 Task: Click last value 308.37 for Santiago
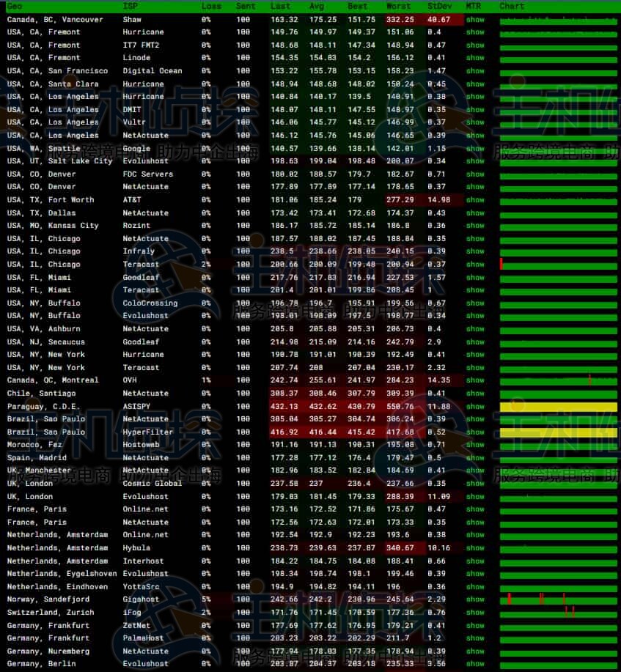284,394
